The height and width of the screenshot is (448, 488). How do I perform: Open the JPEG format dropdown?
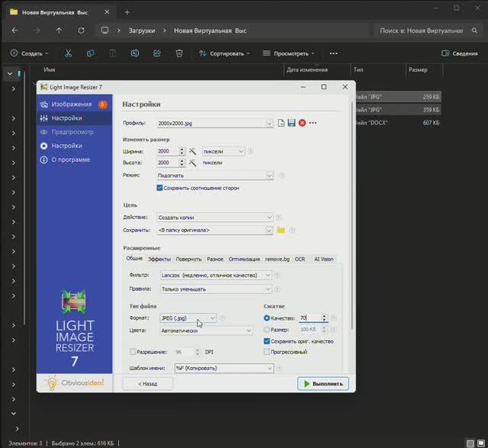[188, 318]
